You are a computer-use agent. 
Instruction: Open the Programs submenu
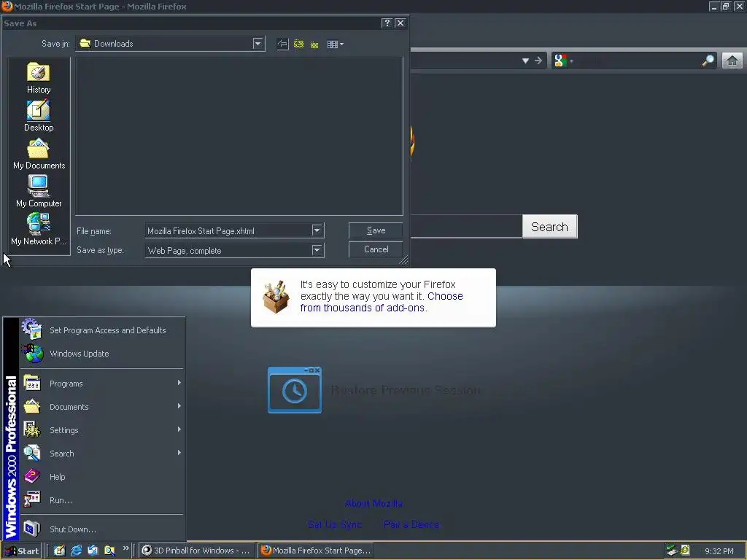102,384
